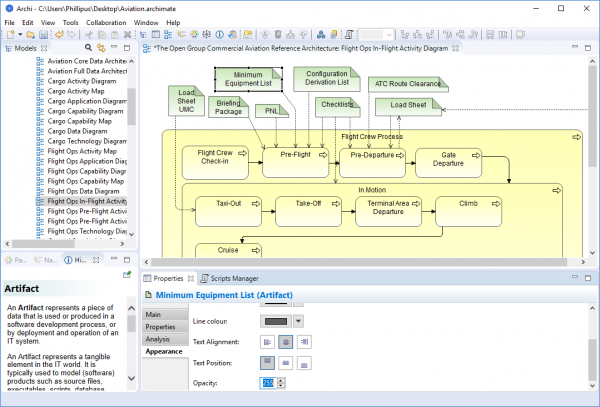The image size is (600, 407).
Task: Open the View menu
Action: [x=48, y=23]
